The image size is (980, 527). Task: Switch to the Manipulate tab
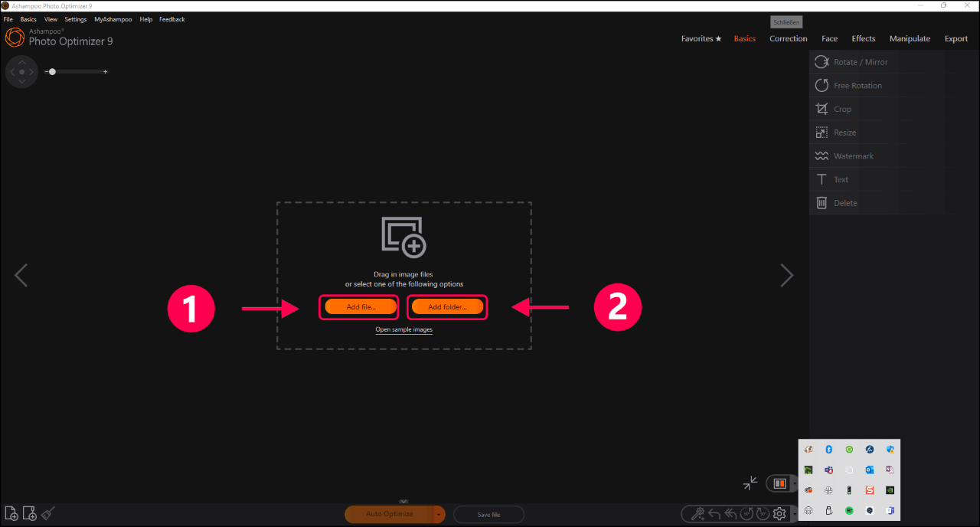point(910,39)
